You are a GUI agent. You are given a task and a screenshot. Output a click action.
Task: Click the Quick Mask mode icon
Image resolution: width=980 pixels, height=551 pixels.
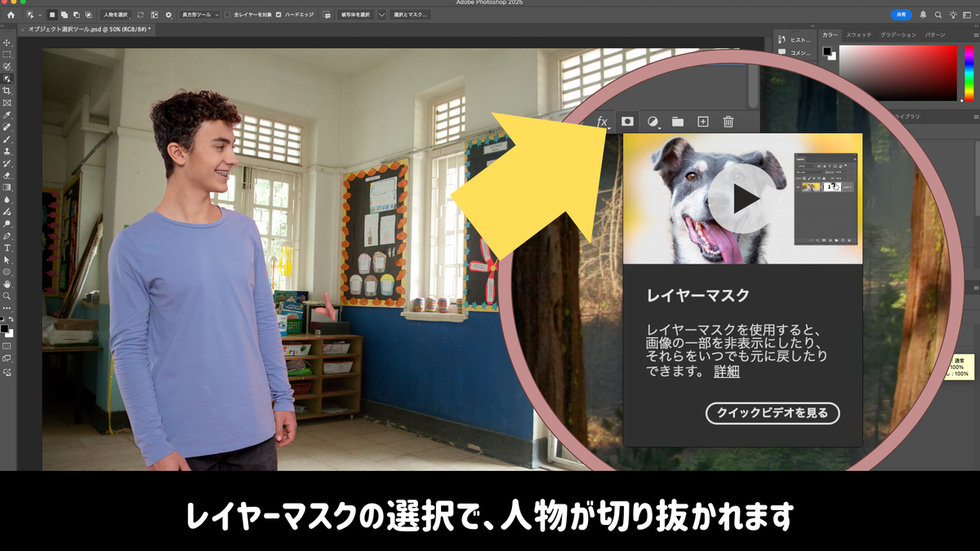tap(7, 344)
